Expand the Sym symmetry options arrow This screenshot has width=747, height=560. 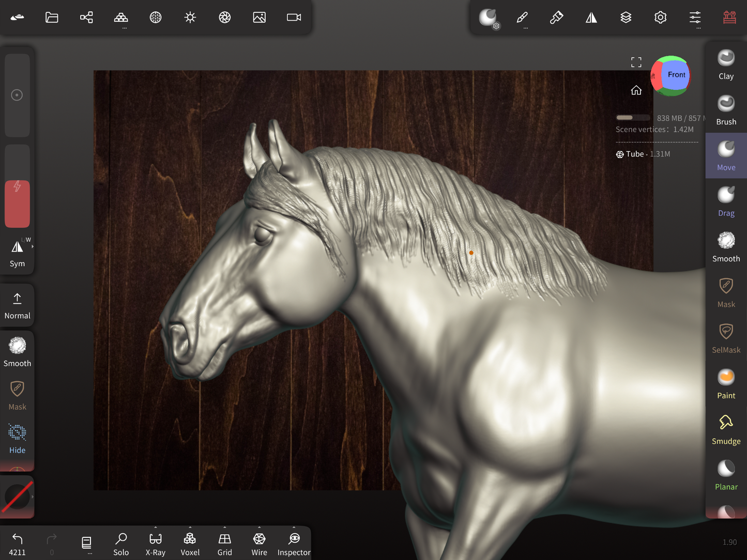click(x=33, y=247)
